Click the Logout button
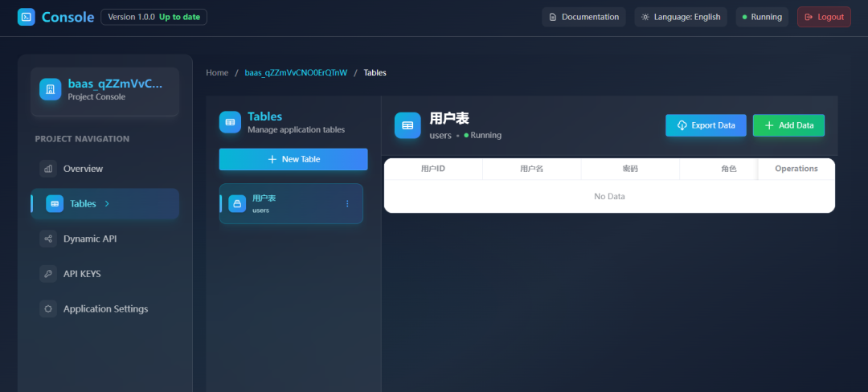Screen dimensions: 868x392 825,17
